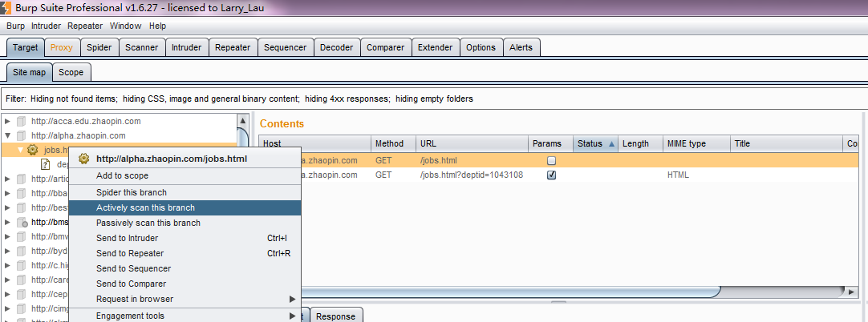Click the gear icon beside jobs.html node
868x322 pixels.
point(32,150)
